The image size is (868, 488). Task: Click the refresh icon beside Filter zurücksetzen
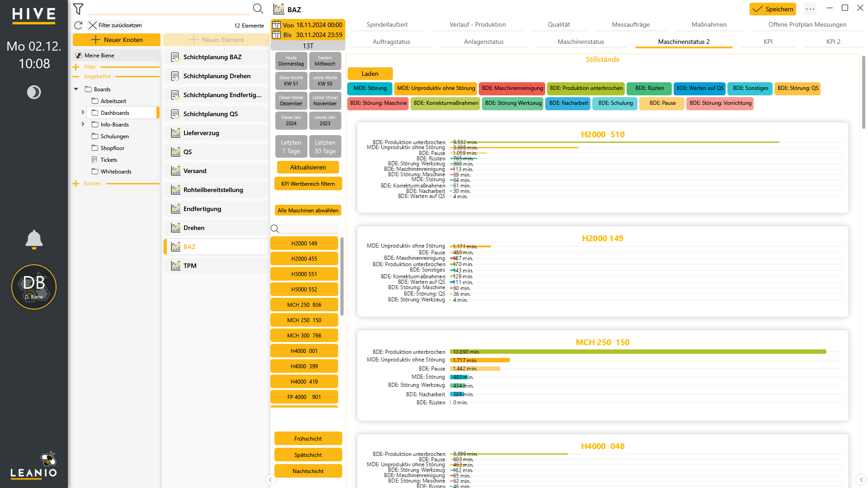[x=78, y=25]
